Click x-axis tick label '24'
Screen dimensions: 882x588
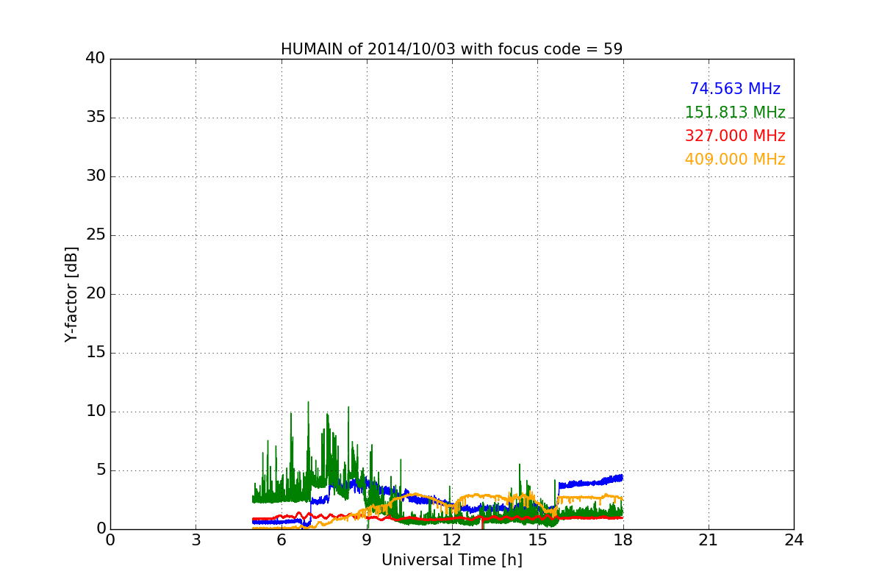[794, 540]
